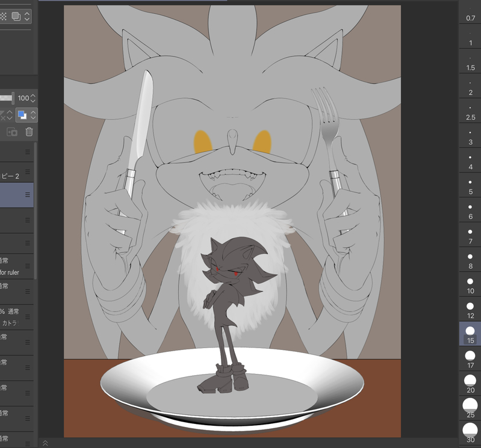Select the 'カトラ' layer row
The image size is (481, 448).
pos(17,317)
